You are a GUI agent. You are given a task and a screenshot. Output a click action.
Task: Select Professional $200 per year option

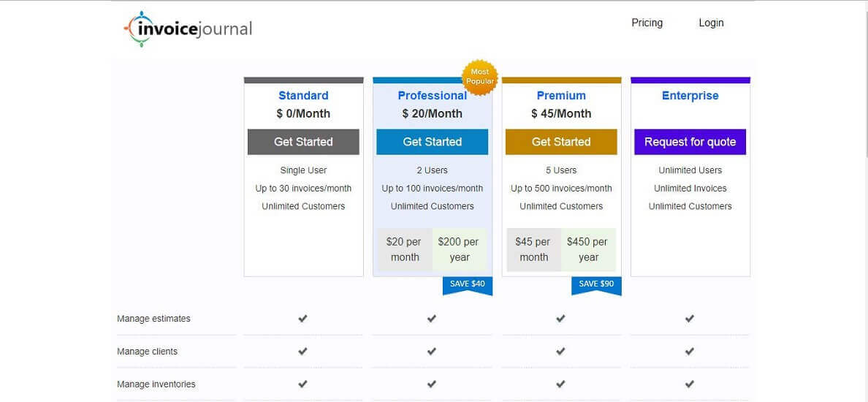[460, 249]
